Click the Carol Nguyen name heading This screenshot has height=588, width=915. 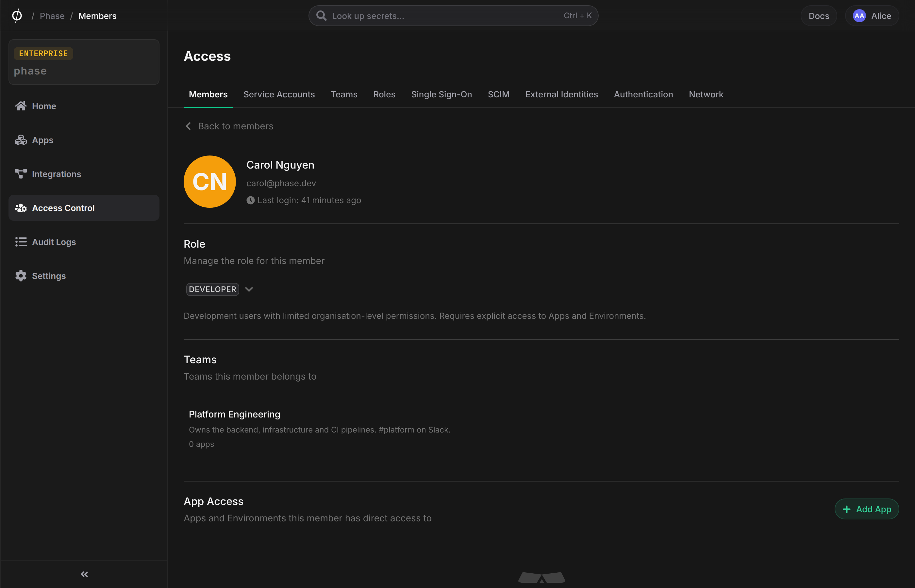tap(280, 165)
